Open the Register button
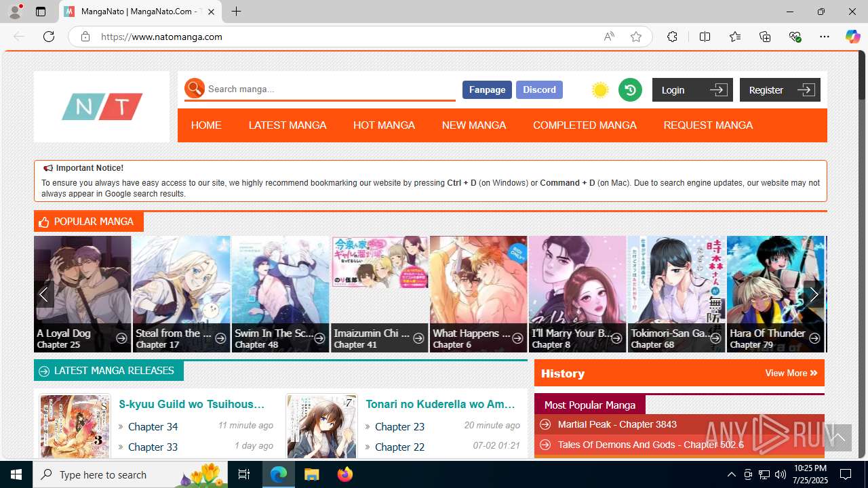The image size is (868, 488). coord(780,89)
